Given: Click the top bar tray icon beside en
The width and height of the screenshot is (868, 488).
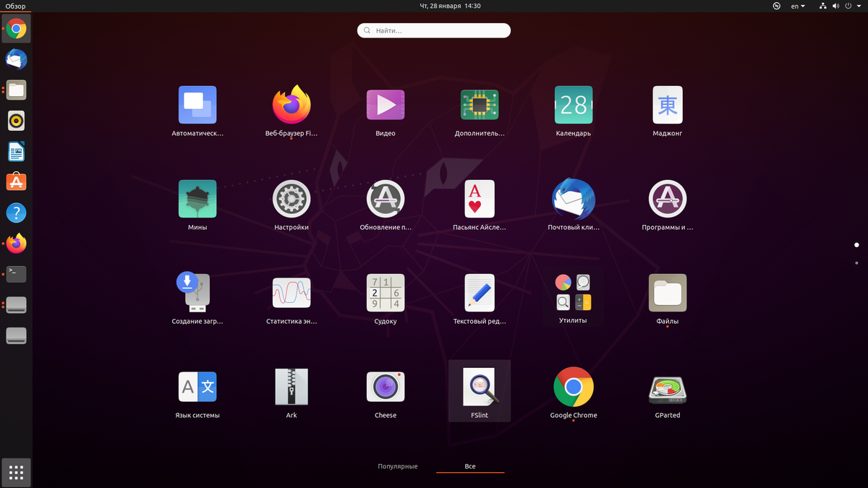Looking at the screenshot, I should pyautogui.click(x=776, y=6).
